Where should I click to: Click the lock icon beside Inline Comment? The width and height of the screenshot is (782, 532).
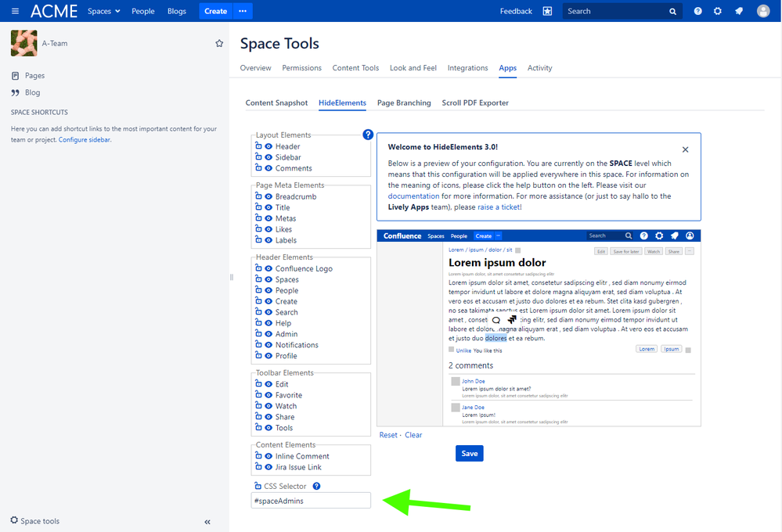pyautogui.click(x=258, y=455)
